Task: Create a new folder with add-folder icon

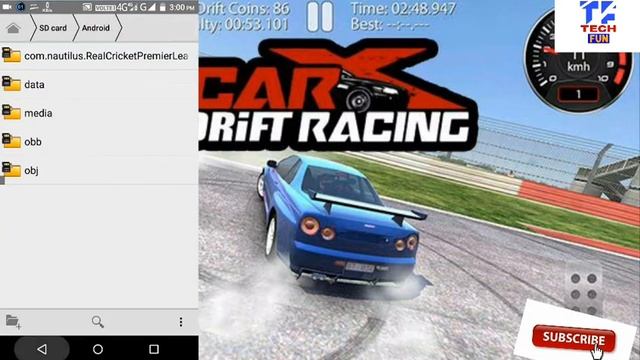Action: 13,322
